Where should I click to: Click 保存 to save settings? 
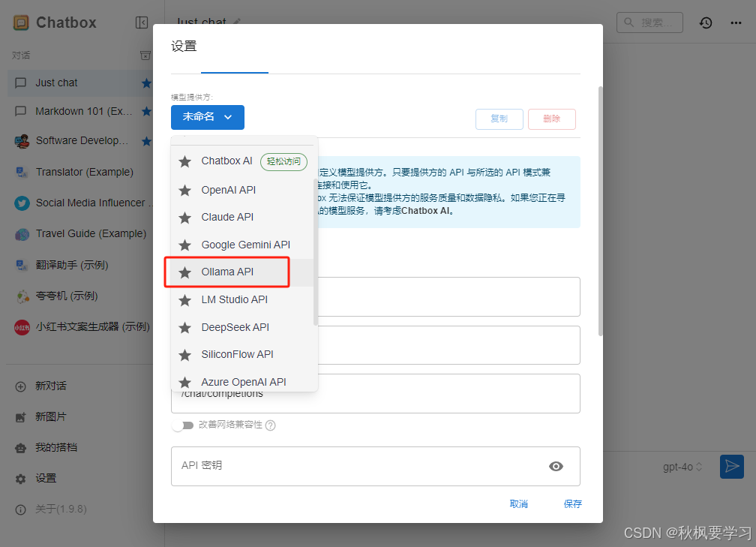[572, 503]
